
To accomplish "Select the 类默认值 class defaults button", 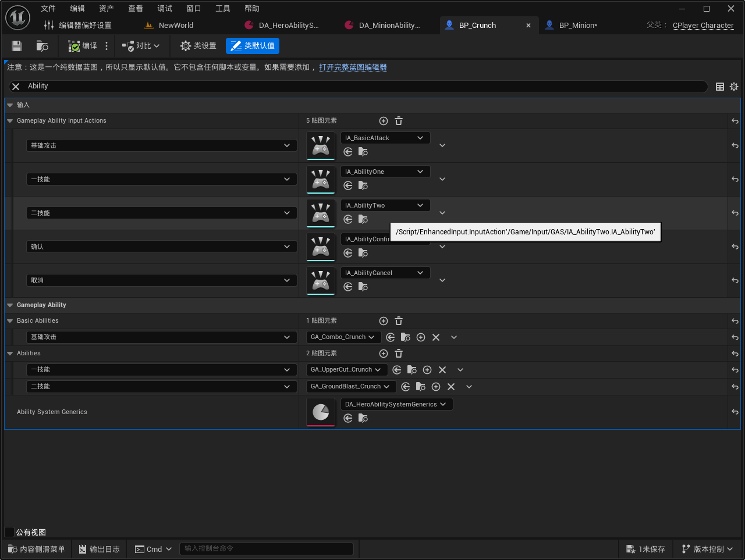I will [x=253, y=46].
